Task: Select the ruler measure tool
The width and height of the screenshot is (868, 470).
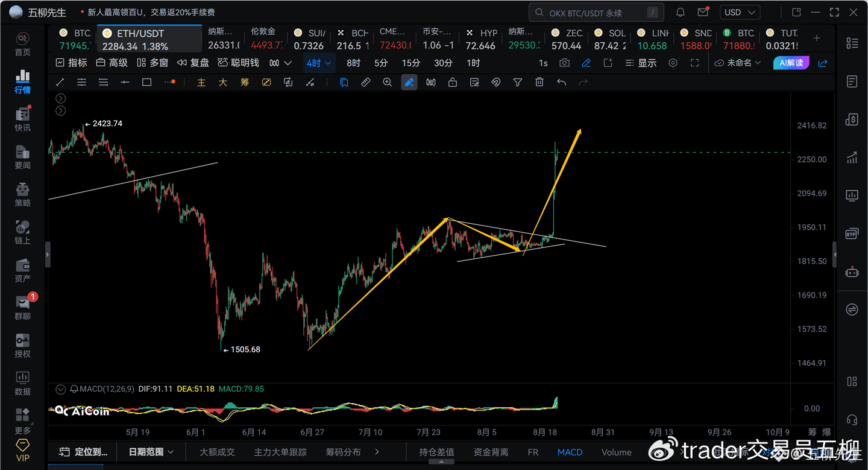Action: click(x=366, y=82)
